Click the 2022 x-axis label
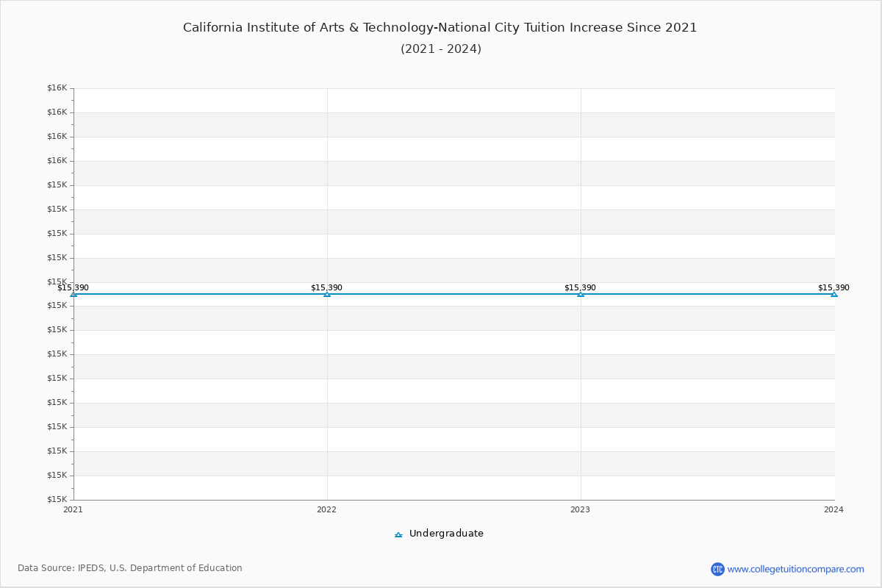882x588 pixels. [326, 509]
